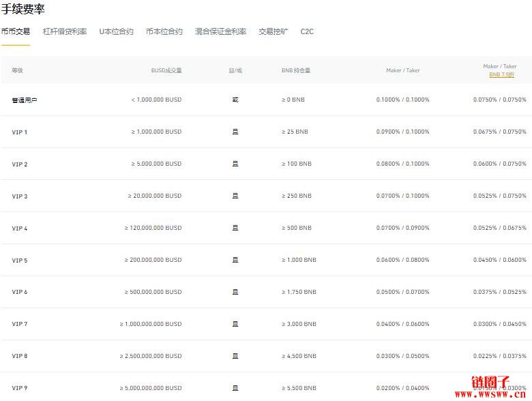Click the ≥ 5,500 BNB cell
532x401 pixels.
(x=299, y=388)
